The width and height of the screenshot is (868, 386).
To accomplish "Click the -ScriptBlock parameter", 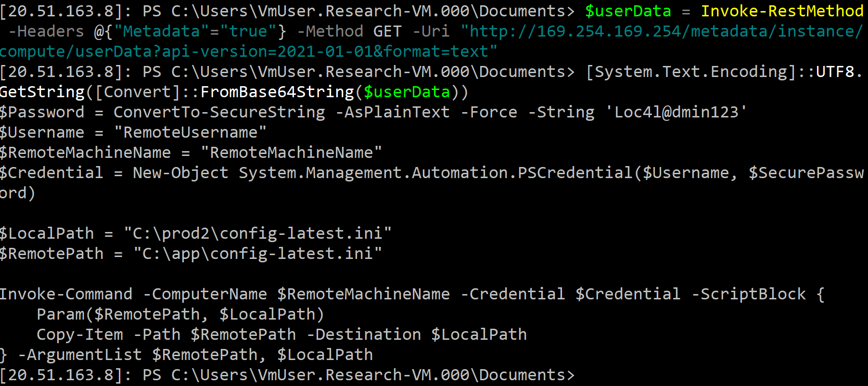I will click(748, 294).
